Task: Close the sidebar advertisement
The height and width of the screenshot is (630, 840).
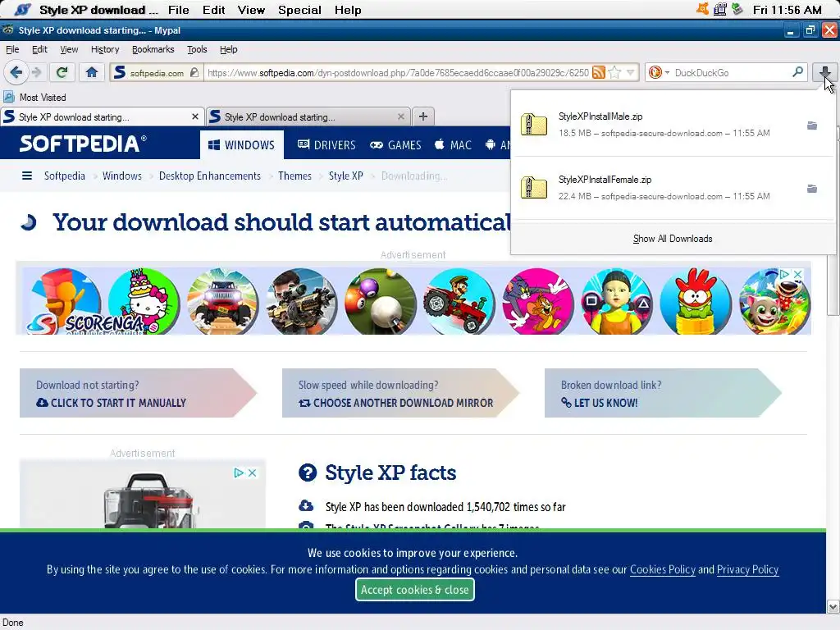Action: click(253, 472)
